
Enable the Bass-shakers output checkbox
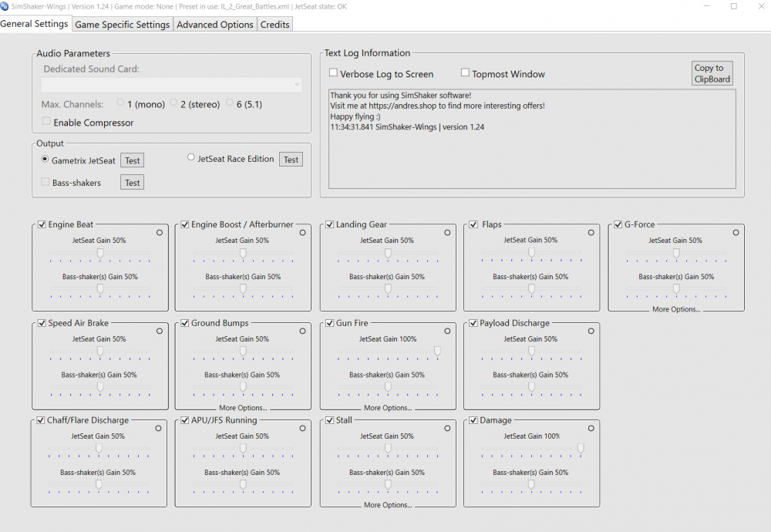tap(45, 182)
